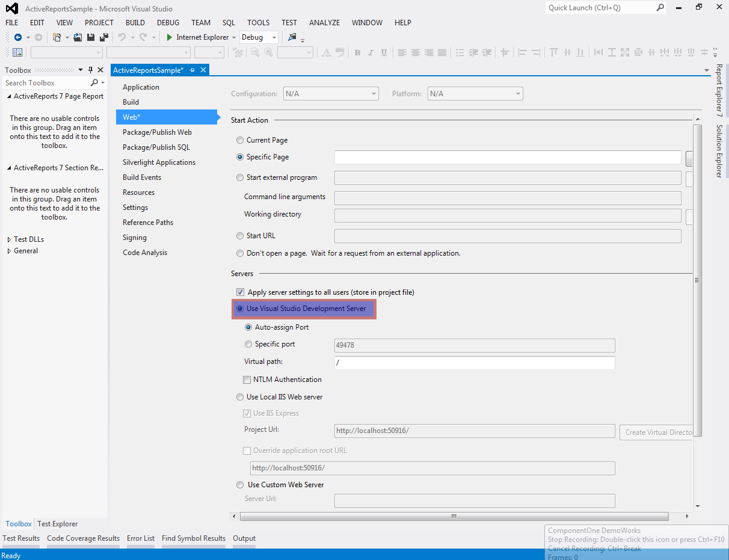The width and height of the screenshot is (729, 560).
Task: Open the Test Explorer tab
Action: 57,524
